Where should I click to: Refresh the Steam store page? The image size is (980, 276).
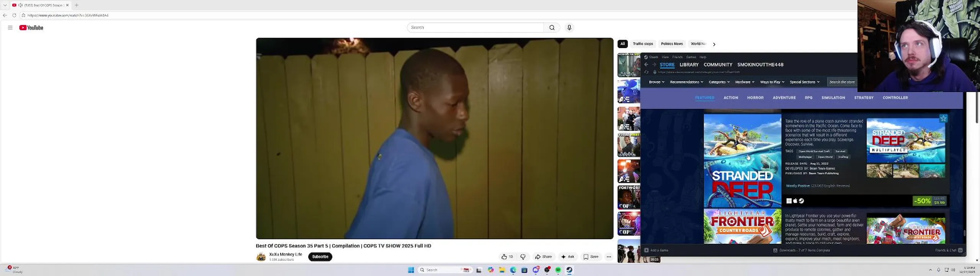(x=647, y=72)
